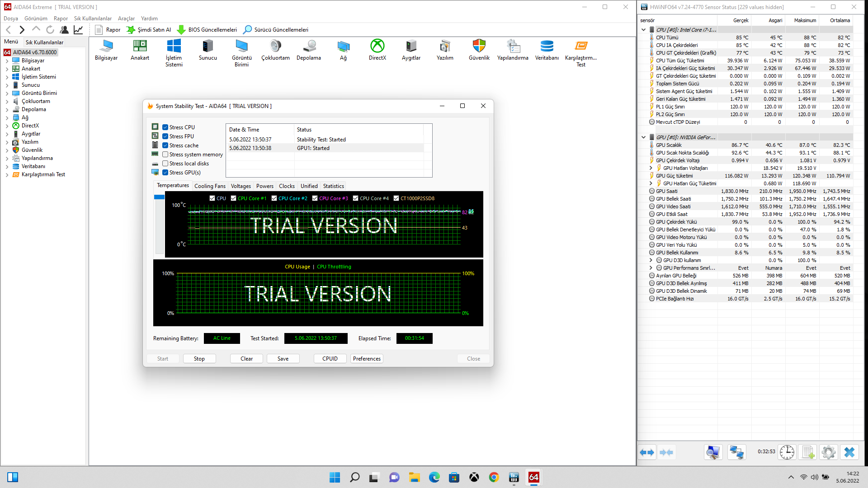Click the HWiNFO settings gear icon
The height and width of the screenshot is (488, 868).
[x=828, y=452]
